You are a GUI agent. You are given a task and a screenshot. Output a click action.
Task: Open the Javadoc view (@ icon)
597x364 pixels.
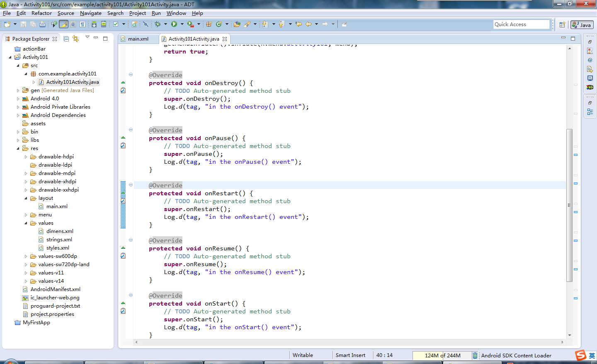point(590,60)
